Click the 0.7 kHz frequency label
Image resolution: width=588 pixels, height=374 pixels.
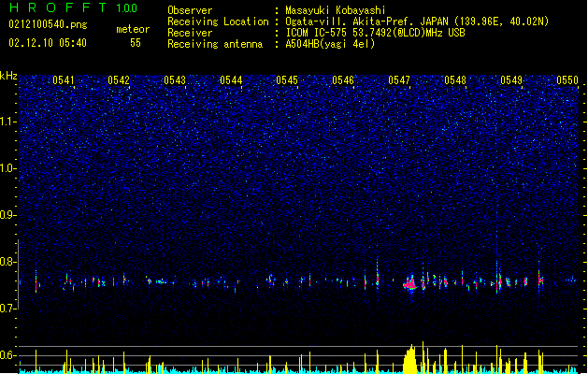pos(7,309)
